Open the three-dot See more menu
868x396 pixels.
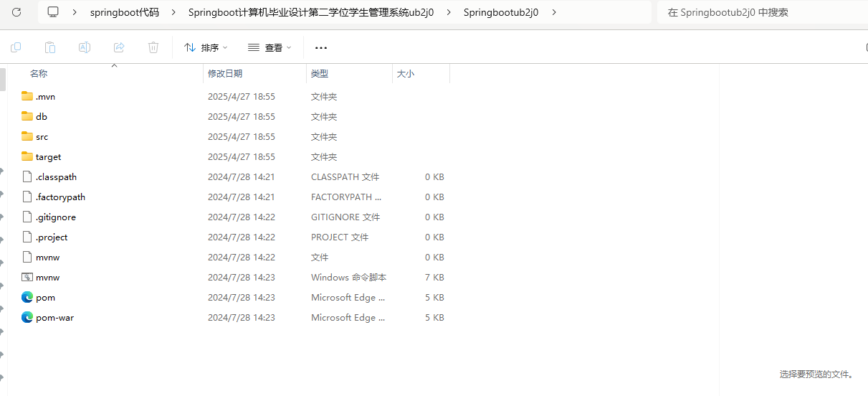[321, 47]
